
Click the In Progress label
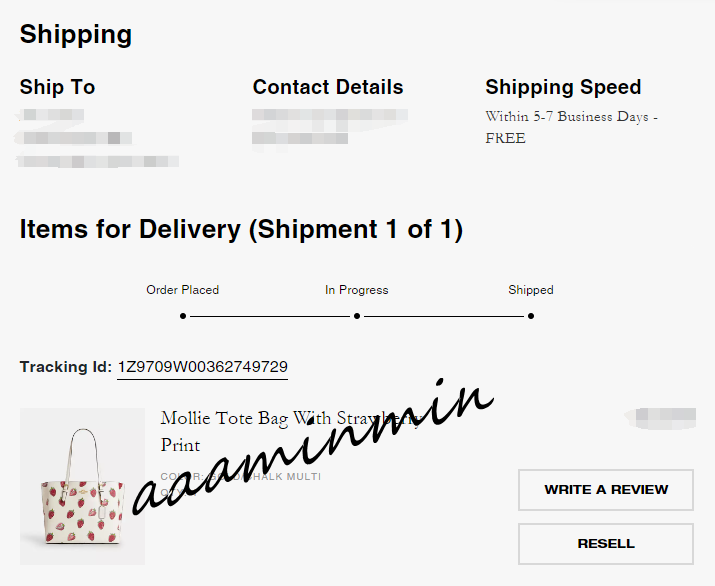point(357,290)
